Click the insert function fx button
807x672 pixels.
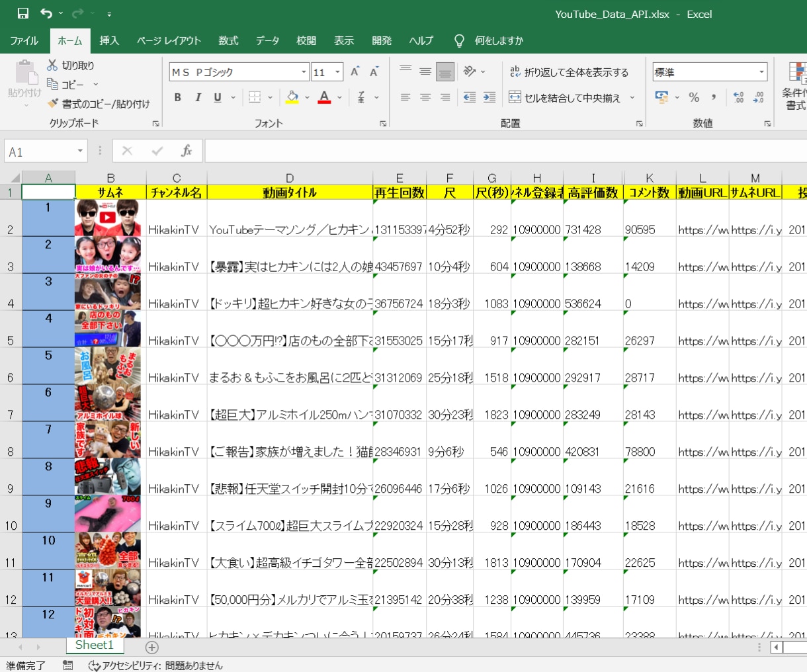(187, 151)
